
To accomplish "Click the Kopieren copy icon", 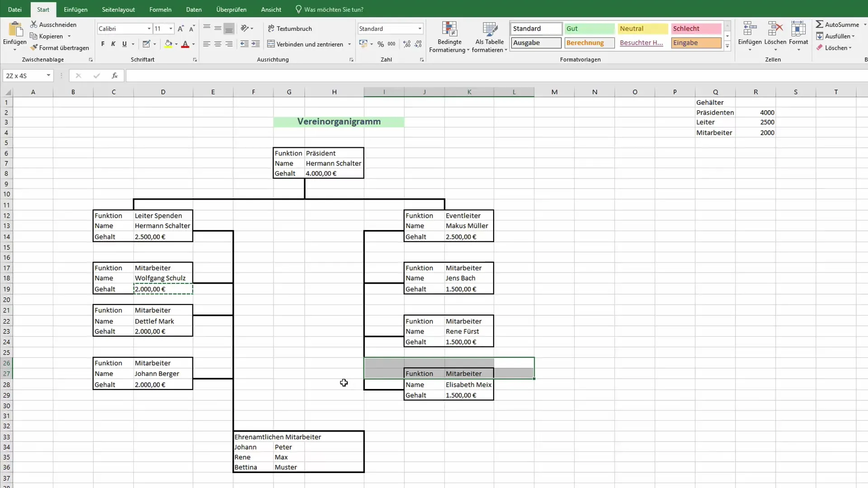I will [33, 36].
